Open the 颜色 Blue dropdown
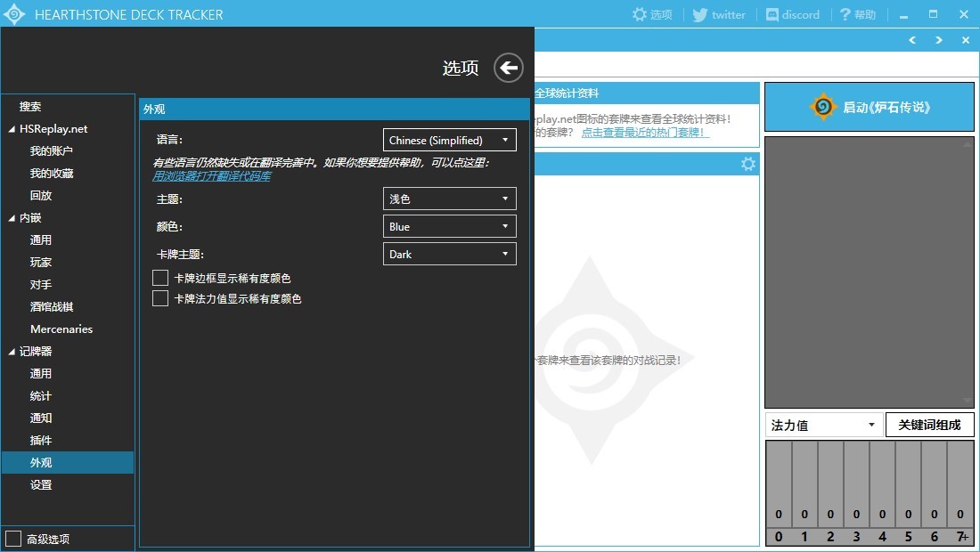Screen dimensions: 980x552 point(449,227)
